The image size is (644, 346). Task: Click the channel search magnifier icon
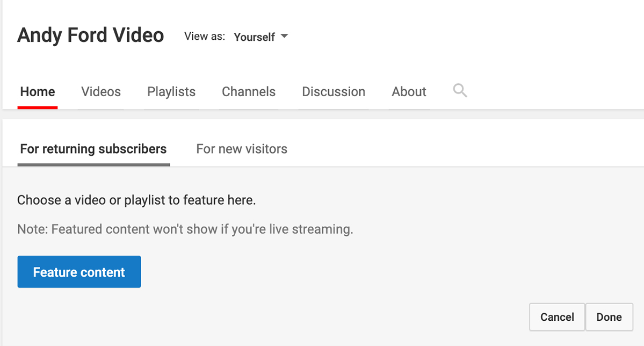[x=460, y=90]
